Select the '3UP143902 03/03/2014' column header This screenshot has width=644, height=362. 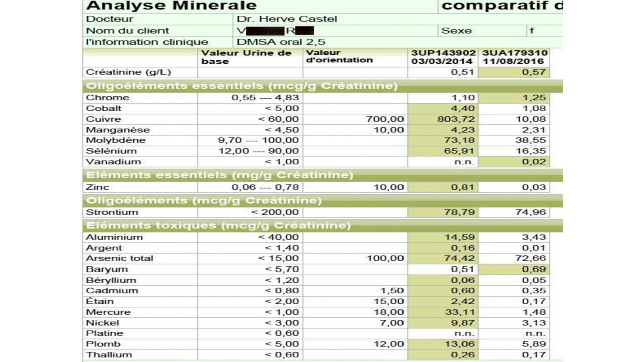443,57
